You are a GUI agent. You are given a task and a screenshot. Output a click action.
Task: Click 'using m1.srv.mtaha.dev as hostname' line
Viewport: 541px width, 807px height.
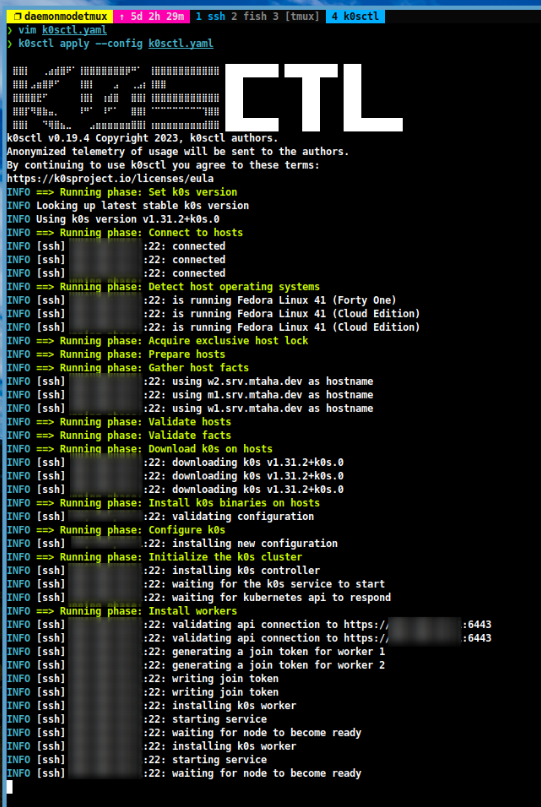click(190, 395)
